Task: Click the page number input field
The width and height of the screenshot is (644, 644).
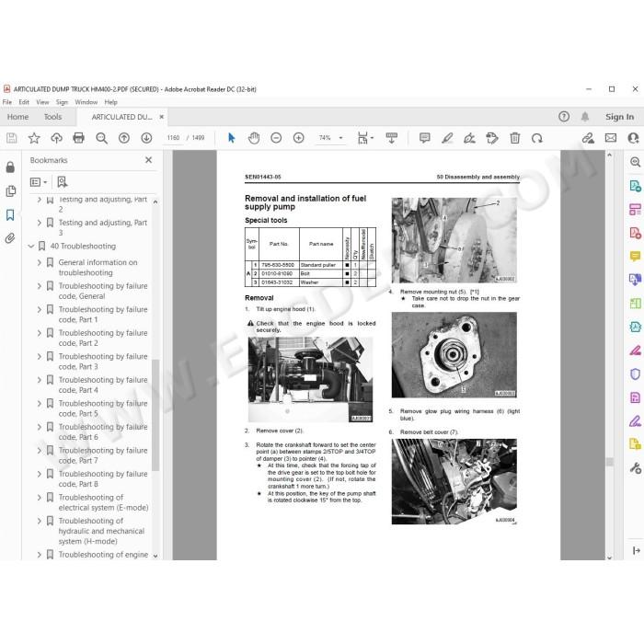Action: pos(173,138)
